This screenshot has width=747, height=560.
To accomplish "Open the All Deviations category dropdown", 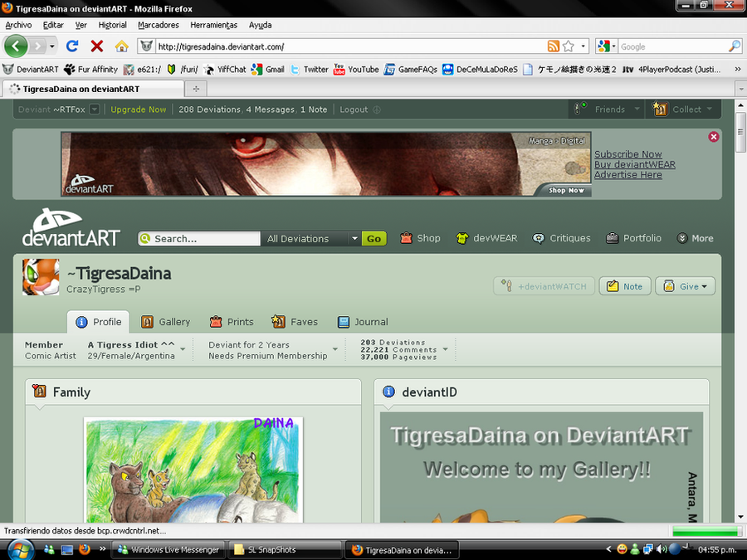I will pyautogui.click(x=311, y=239).
